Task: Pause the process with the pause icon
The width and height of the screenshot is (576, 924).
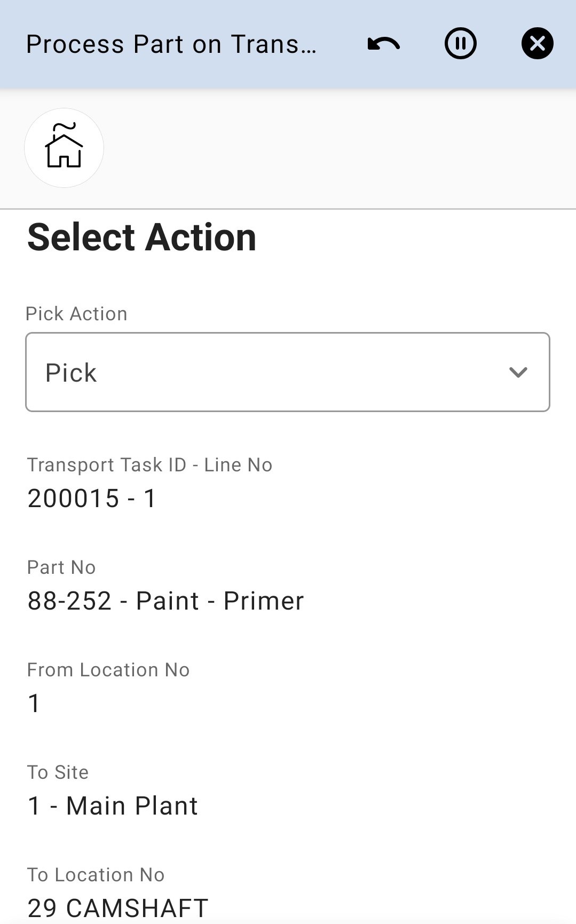Action: [460, 44]
